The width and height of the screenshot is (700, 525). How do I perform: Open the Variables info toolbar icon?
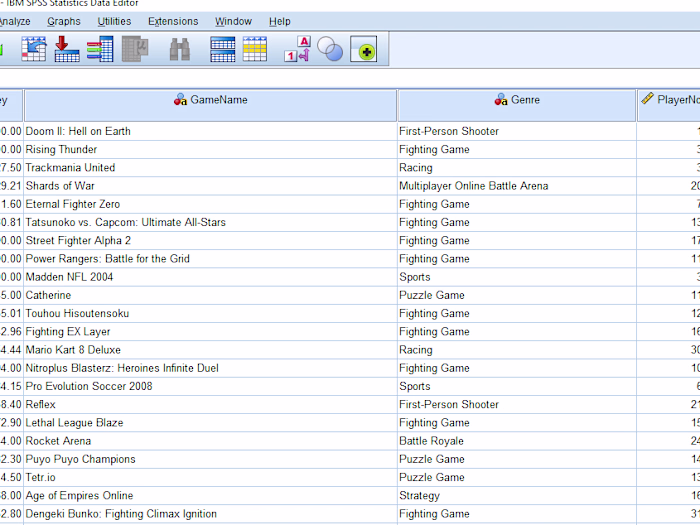(x=100, y=49)
